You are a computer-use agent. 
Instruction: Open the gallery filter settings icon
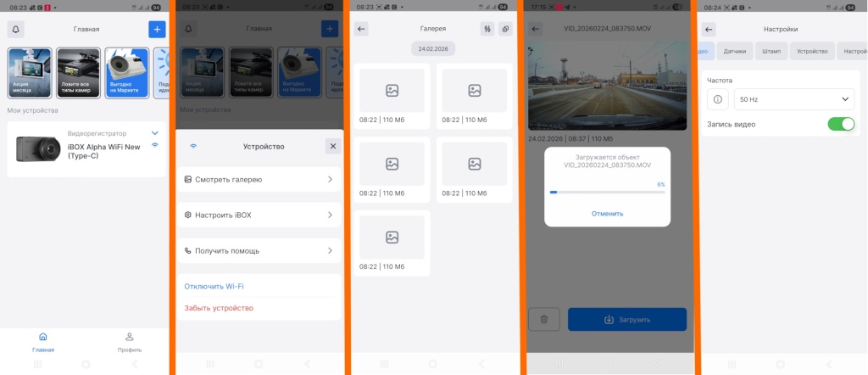487,29
